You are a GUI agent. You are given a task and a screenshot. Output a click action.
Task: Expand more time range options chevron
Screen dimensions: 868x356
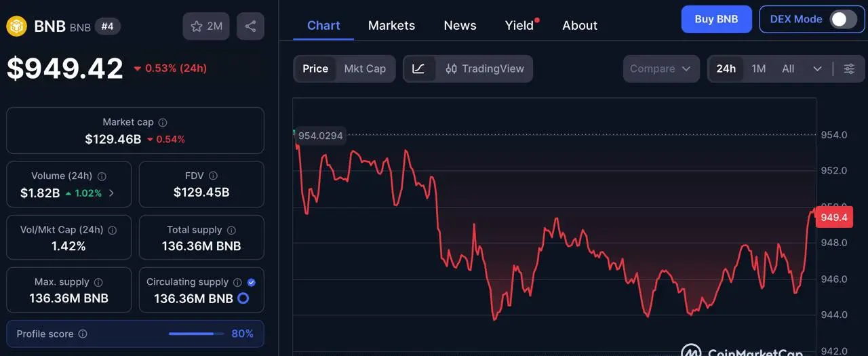(817, 68)
